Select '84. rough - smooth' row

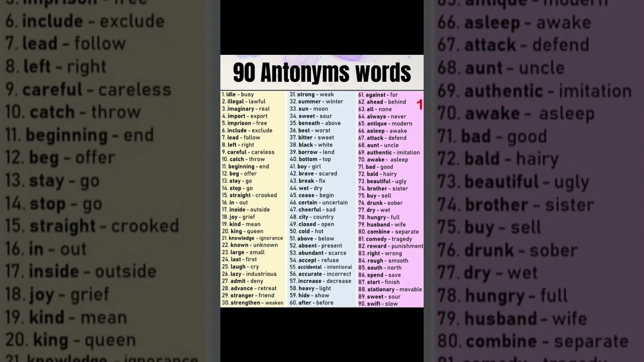click(x=383, y=260)
